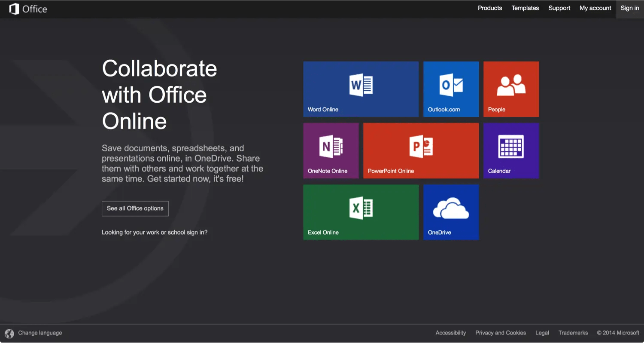Open the Calendar grid icon
This screenshot has height=343, width=644.
tap(511, 146)
